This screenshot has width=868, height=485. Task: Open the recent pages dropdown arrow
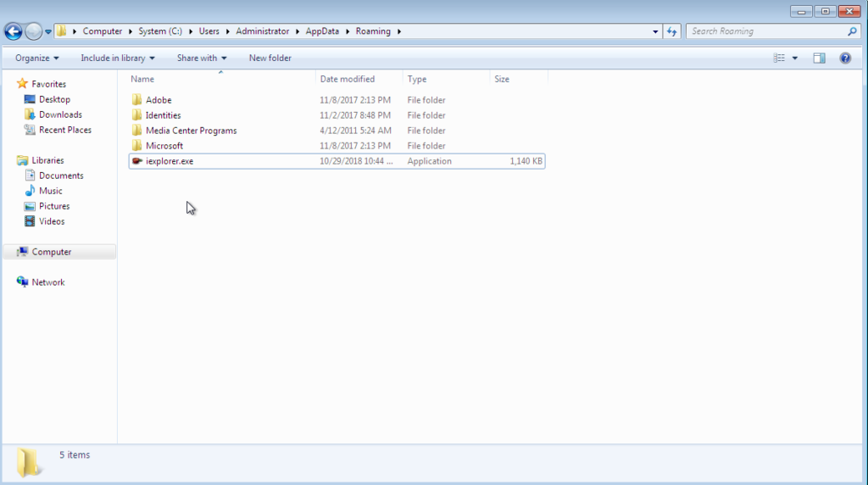tap(48, 31)
